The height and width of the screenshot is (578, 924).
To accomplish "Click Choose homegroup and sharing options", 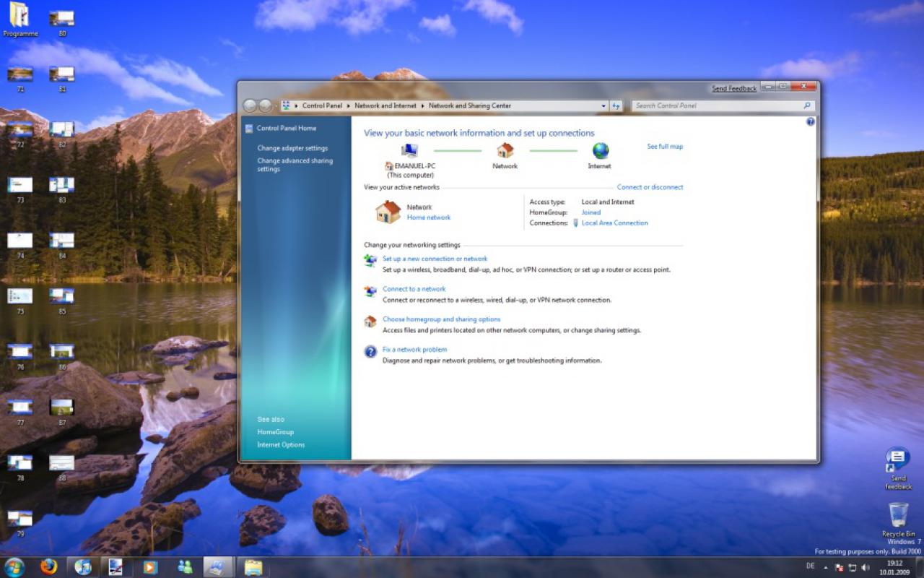I will click(441, 319).
